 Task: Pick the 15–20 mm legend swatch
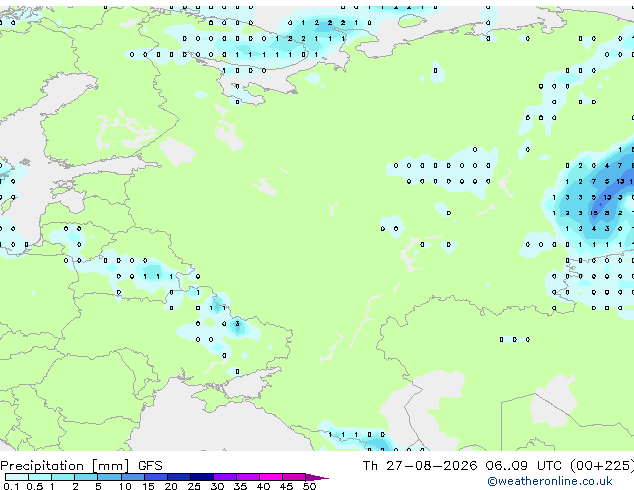pyautogui.click(x=155, y=477)
